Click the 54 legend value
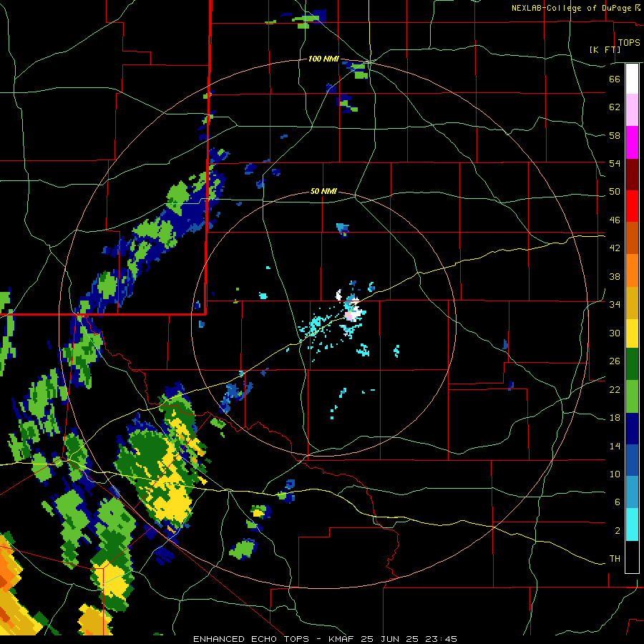The height and width of the screenshot is (644, 644). click(615, 163)
